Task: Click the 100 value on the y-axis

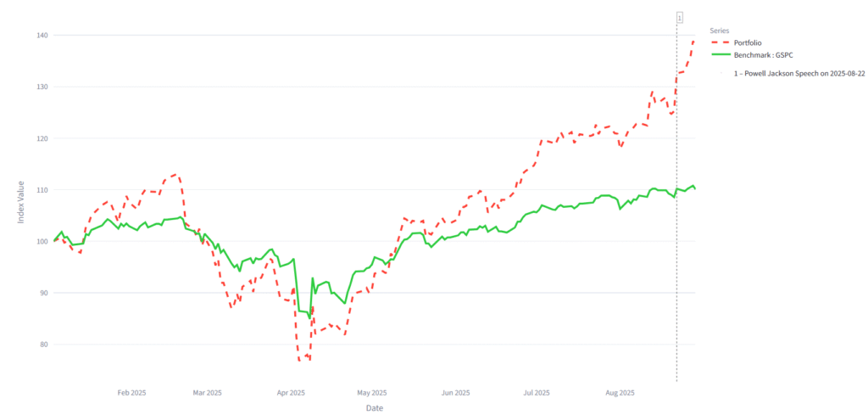Action: click(x=42, y=241)
